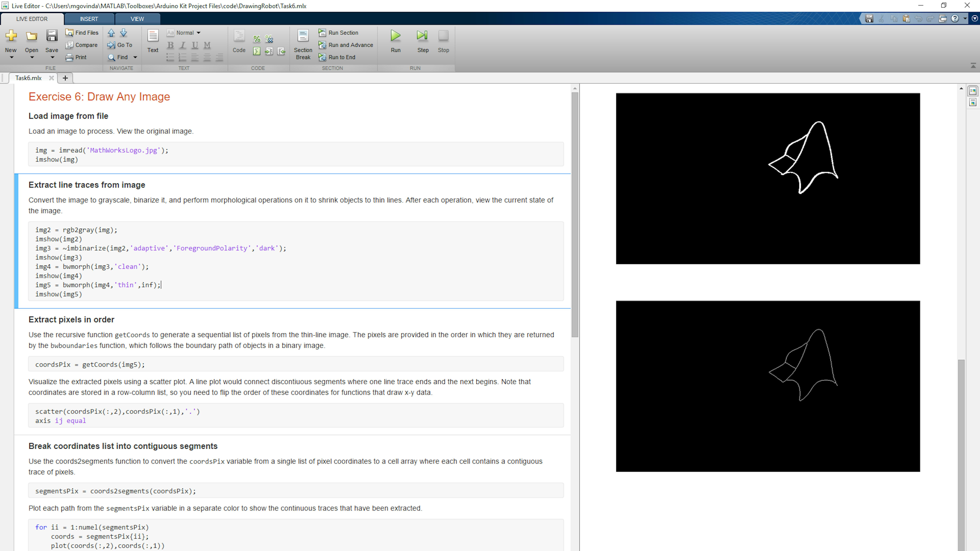Click the editor pane vertical scrollbar
Viewport: 980px width, 551px height.
(575, 215)
